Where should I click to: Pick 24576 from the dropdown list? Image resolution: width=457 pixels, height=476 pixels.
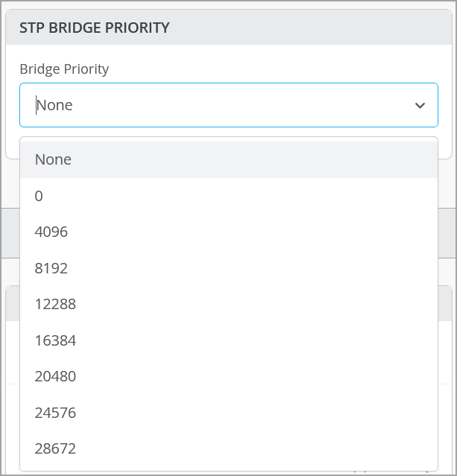pos(55,412)
